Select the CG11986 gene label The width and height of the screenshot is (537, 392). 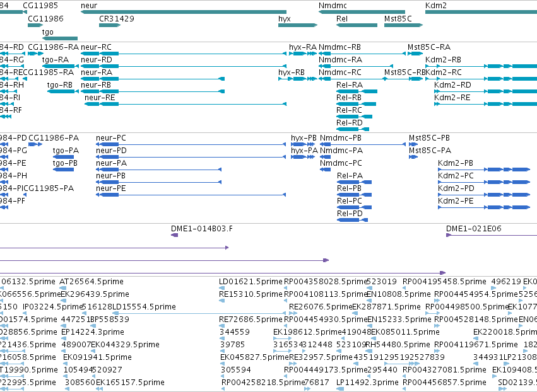[45, 18]
